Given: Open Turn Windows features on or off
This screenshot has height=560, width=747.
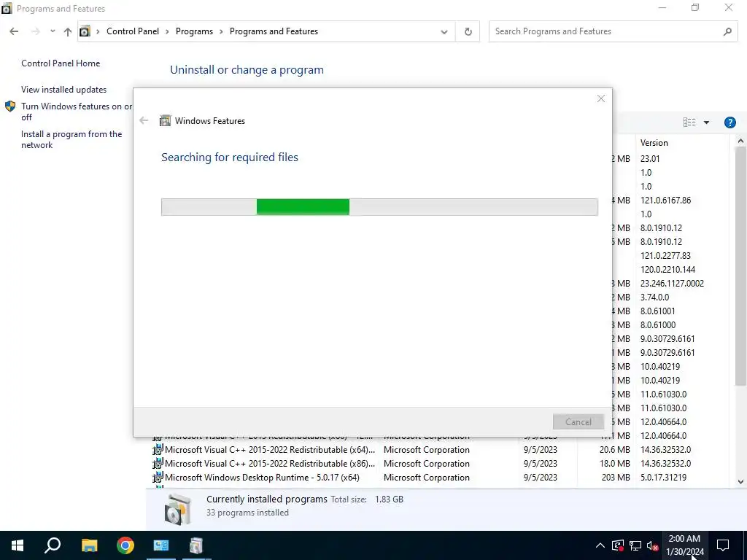Looking at the screenshot, I should click(x=76, y=112).
